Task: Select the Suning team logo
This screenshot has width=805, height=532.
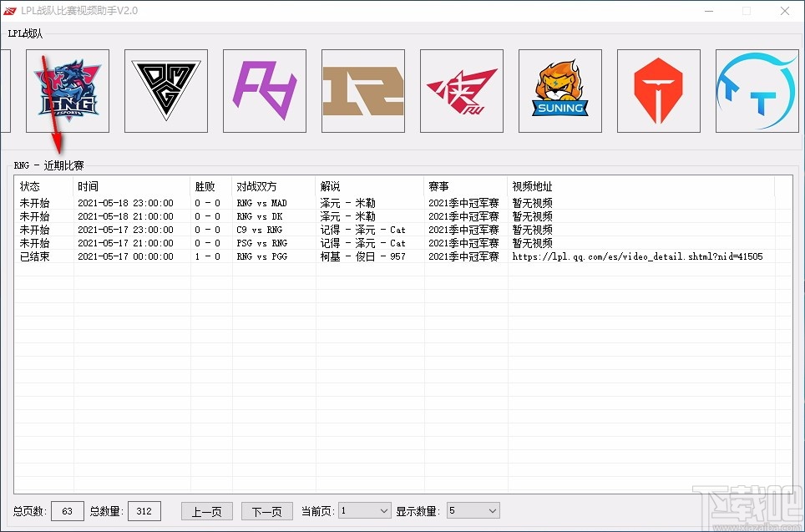Action: click(560, 90)
